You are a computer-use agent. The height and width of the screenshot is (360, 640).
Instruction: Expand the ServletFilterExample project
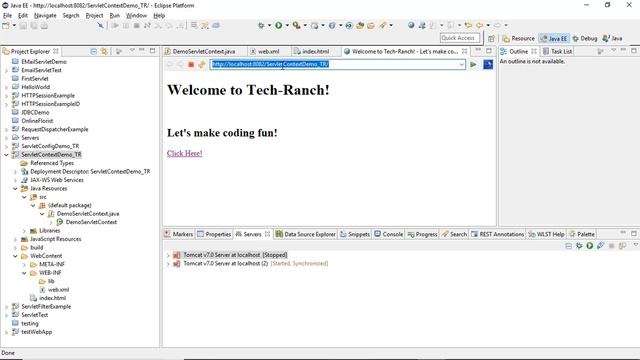tap(6, 307)
